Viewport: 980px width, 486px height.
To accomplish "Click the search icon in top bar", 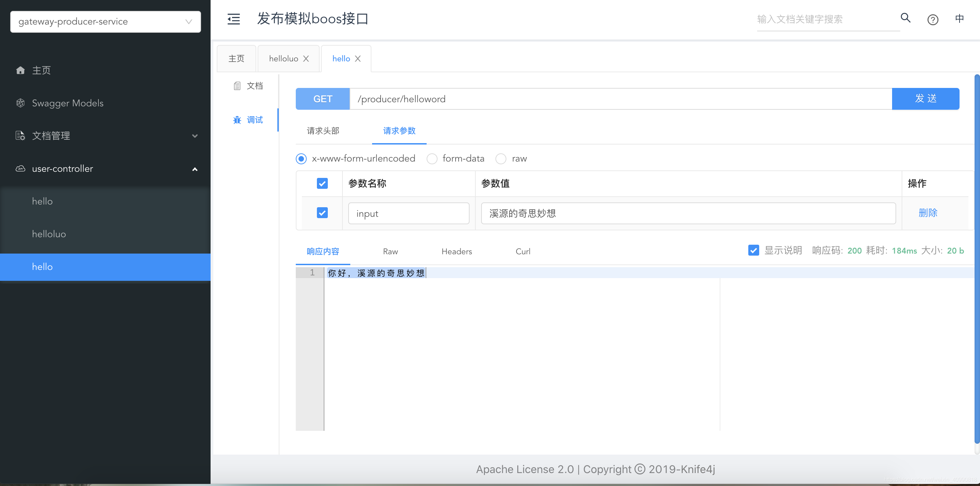I will coord(905,19).
